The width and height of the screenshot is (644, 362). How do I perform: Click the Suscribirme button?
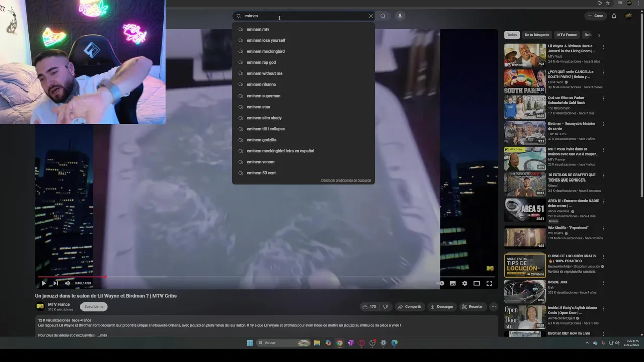94,306
